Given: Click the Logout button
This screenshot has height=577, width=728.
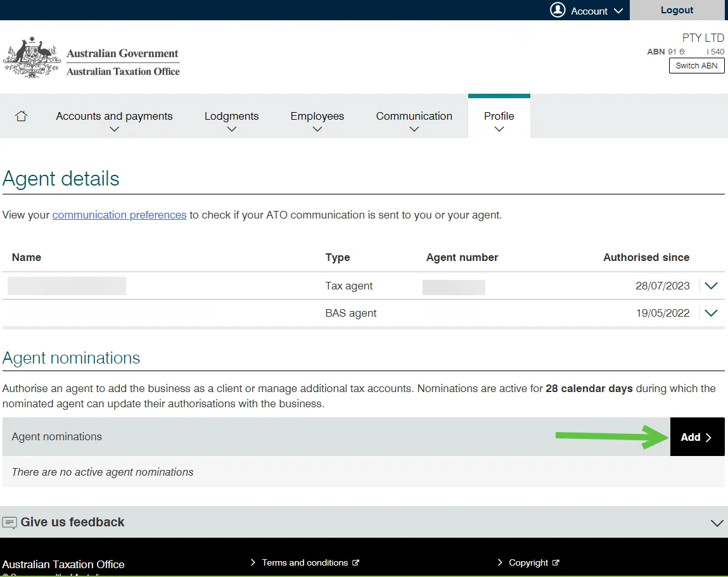Looking at the screenshot, I should click(x=677, y=10).
